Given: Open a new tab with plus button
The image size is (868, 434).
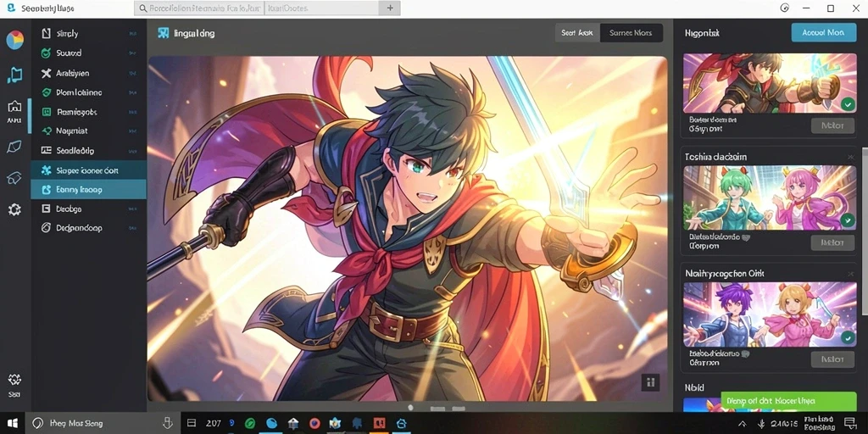Looking at the screenshot, I should pos(390,8).
